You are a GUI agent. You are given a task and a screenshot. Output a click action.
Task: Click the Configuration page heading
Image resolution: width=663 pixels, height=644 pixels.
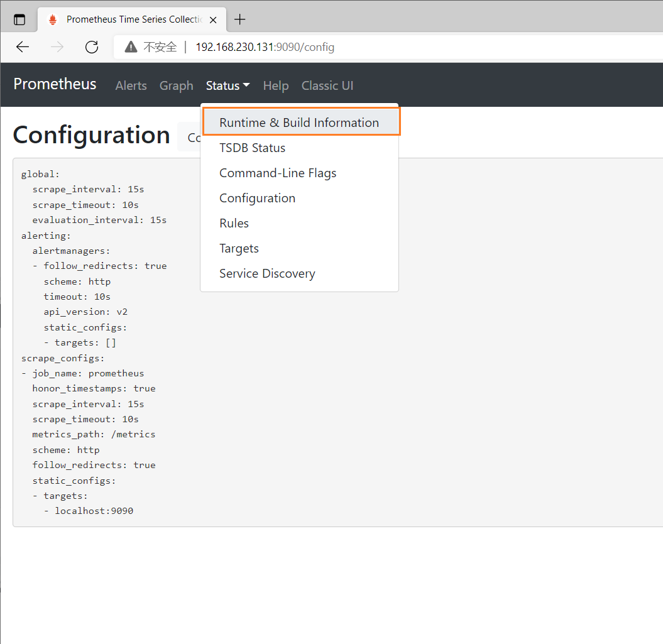(91, 135)
